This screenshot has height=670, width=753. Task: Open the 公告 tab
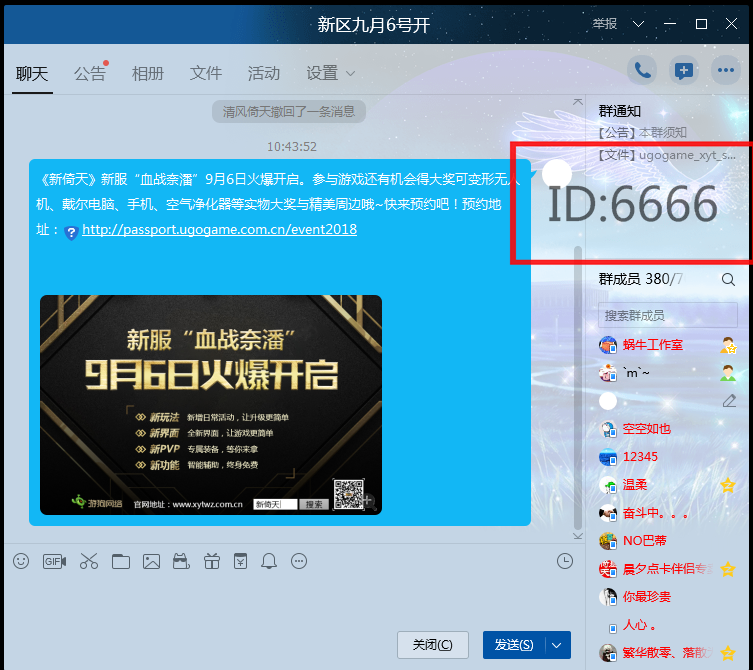[90, 73]
